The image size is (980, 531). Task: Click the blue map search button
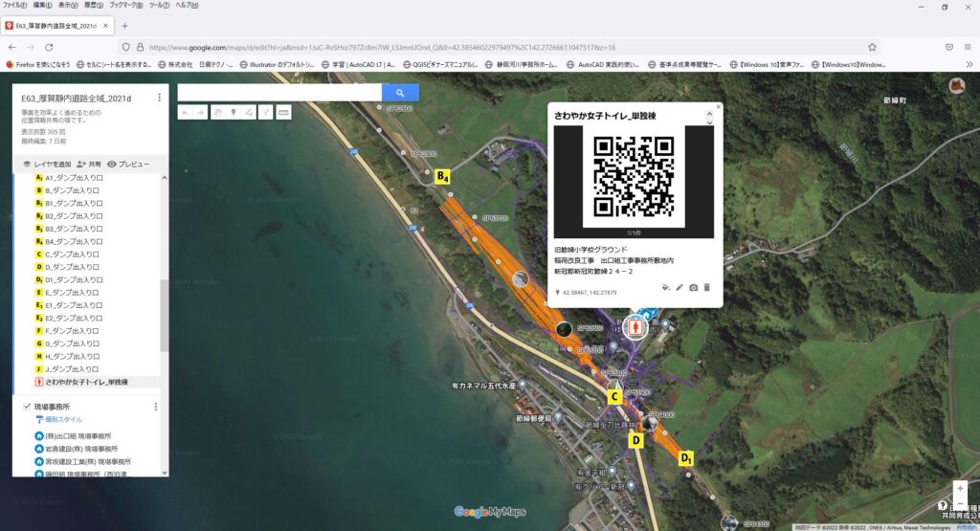tap(400, 92)
